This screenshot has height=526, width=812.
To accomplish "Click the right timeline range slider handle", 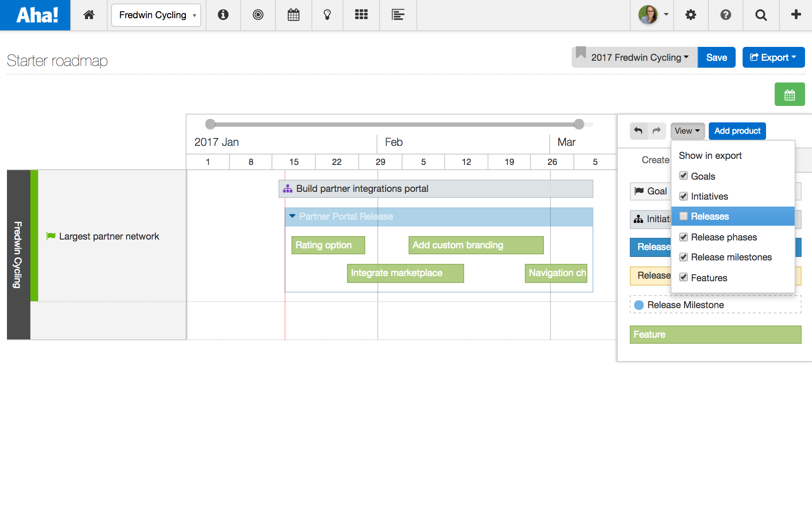I will point(579,124).
